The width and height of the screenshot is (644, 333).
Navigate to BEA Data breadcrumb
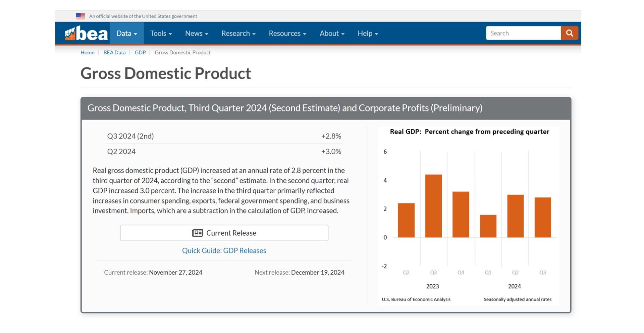114,52
